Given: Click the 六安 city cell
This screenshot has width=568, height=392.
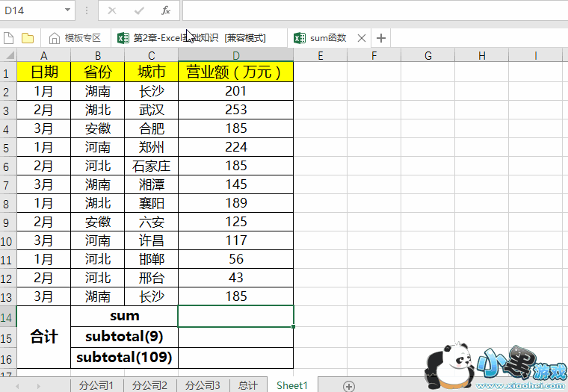Looking at the screenshot, I should coord(152,222).
